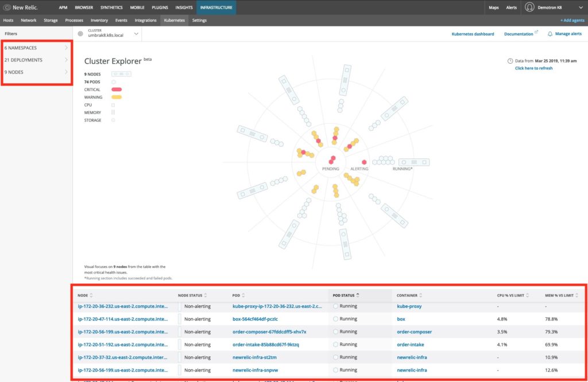Click Running status circle for newrelic-infra-snpvw pod
The image size is (588, 382).
click(335, 370)
